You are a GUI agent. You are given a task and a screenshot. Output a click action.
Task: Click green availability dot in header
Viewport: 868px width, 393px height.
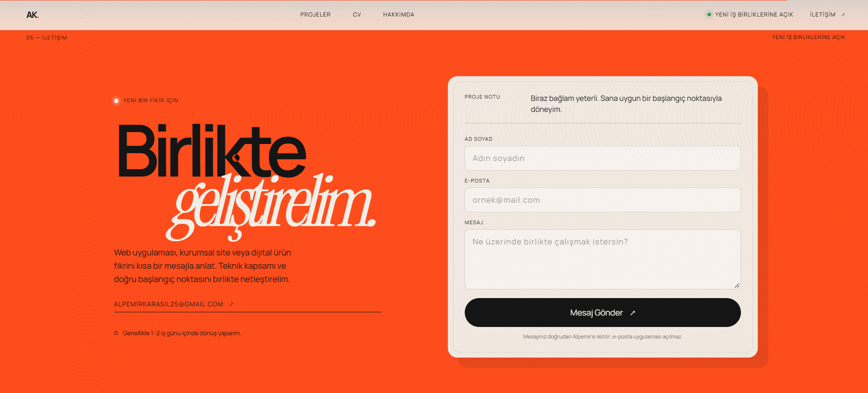tap(709, 15)
